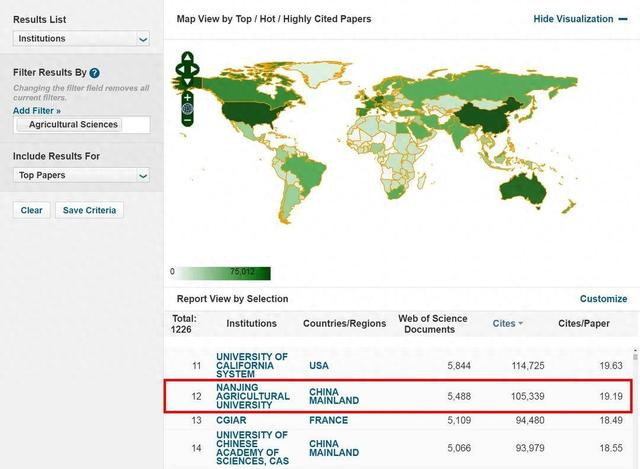The image size is (640, 469).
Task: Click the Add Filter link
Action: 37,111
